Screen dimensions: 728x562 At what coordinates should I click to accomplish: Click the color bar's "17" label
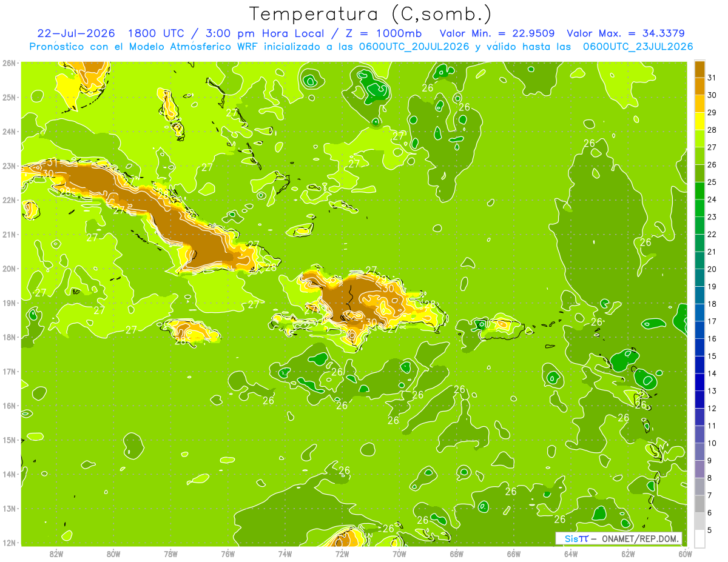tap(712, 321)
